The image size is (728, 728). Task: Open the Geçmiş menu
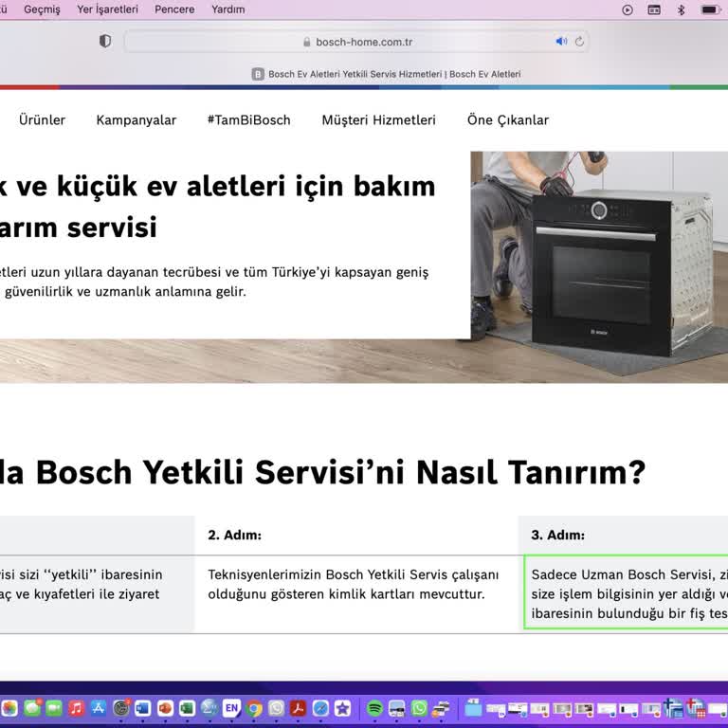pyautogui.click(x=42, y=9)
